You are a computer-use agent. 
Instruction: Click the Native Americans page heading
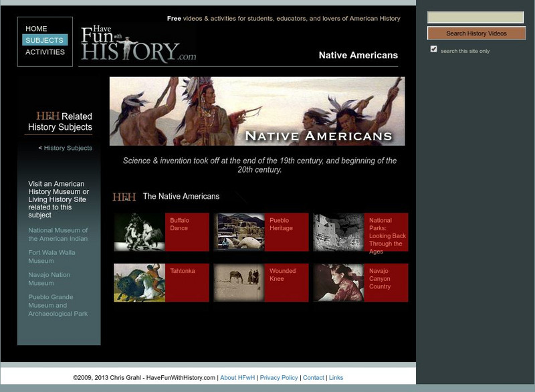click(358, 56)
